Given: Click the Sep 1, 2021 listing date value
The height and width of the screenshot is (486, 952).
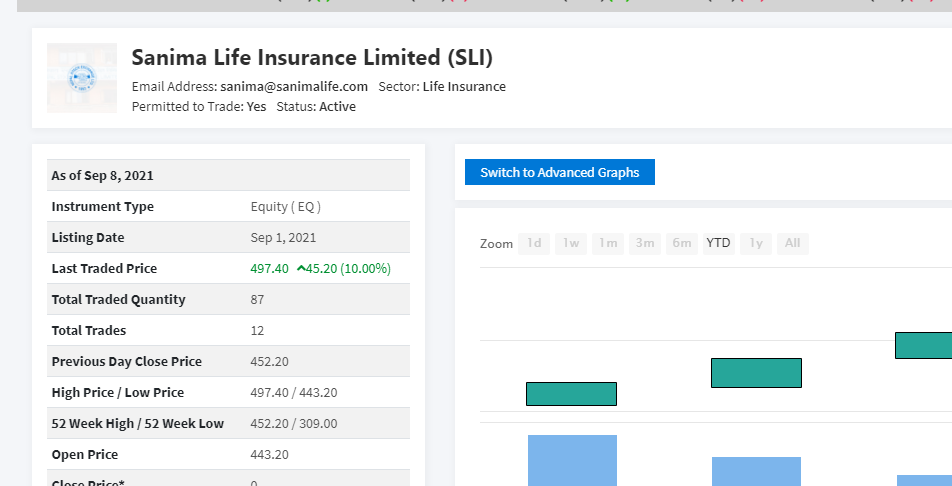Looking at the screenshot, I should (x=283, y=238).
